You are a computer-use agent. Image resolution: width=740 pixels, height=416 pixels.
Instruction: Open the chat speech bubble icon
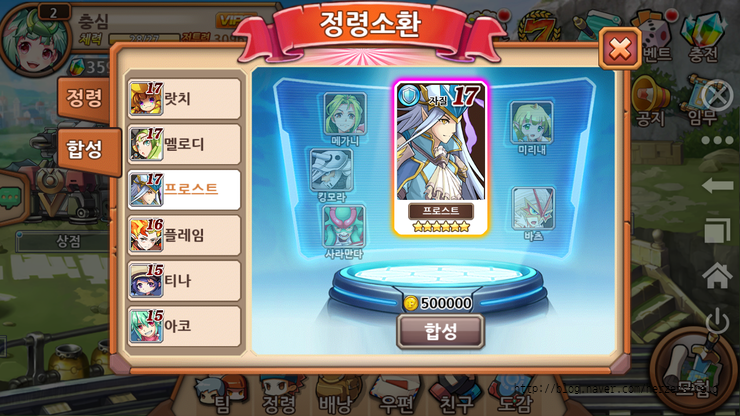tap(11, 197)
